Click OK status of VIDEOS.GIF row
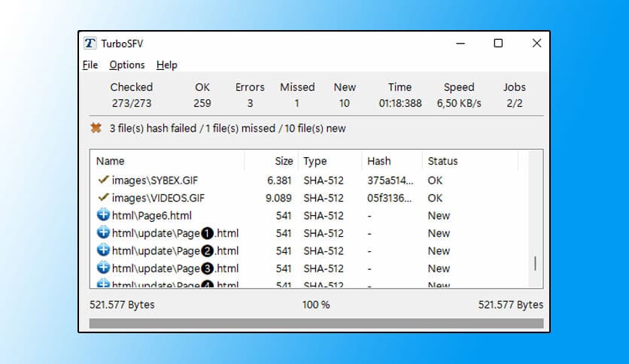 click(435, 198)
